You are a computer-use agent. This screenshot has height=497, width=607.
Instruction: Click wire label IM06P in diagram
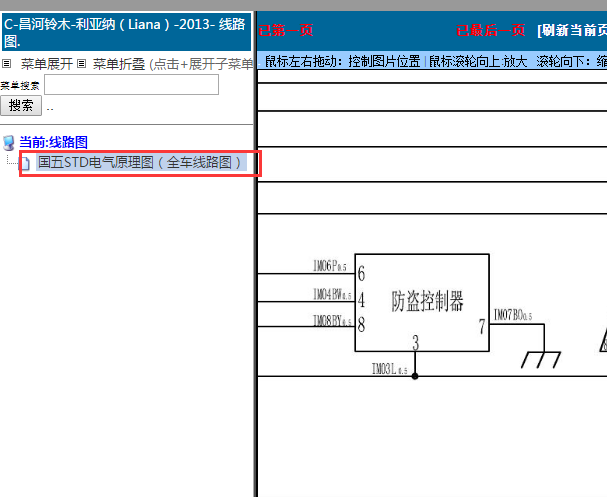point(330,266)
